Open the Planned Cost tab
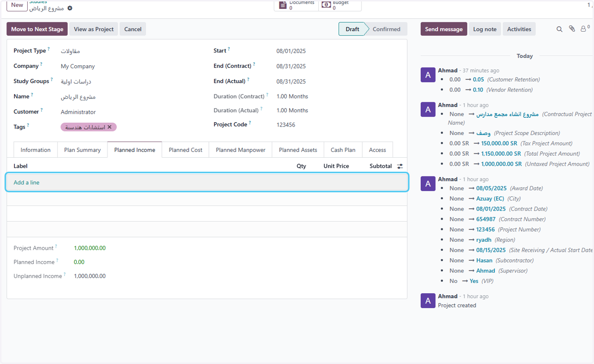 coord(186,150)
